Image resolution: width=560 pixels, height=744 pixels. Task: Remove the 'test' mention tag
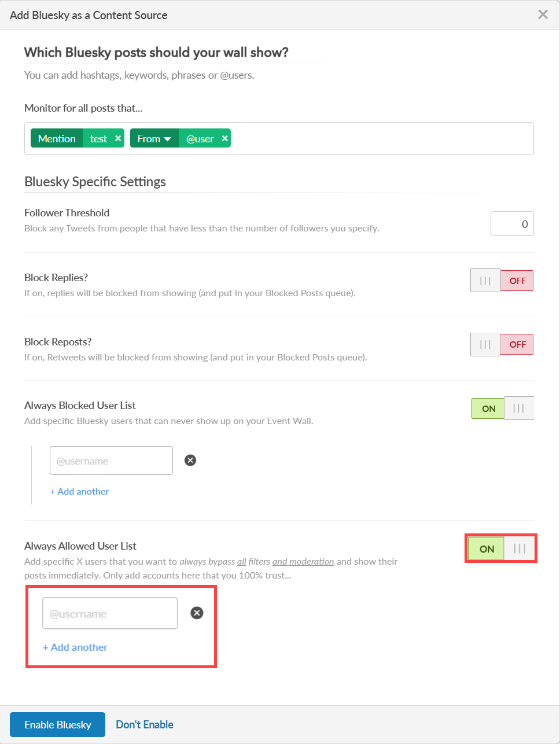[118, 138]
